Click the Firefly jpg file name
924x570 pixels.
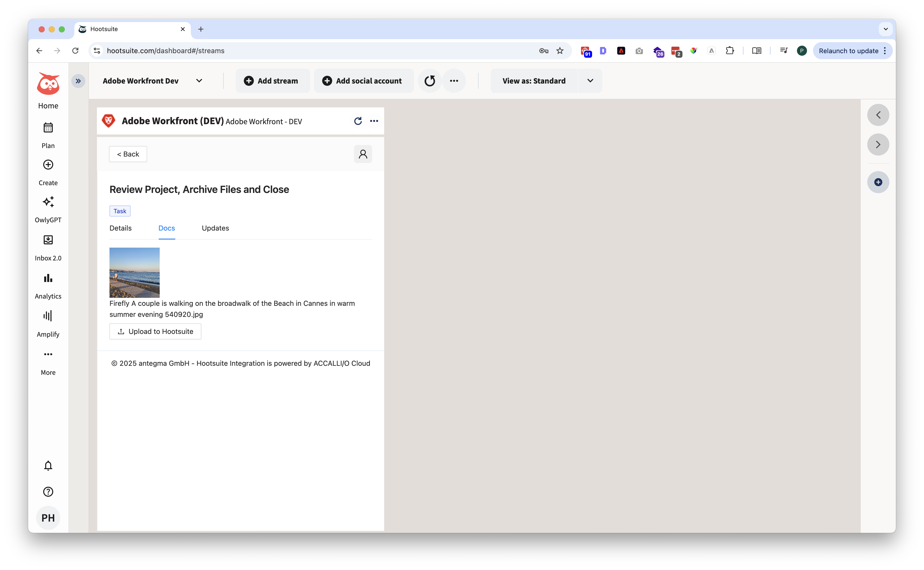click(x=232, y=309)
